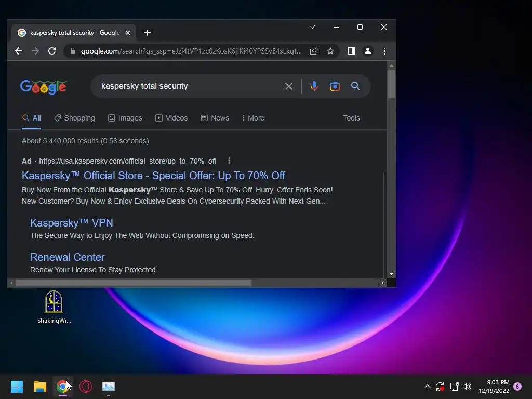
Task: Open the notification badge showing 6
Action: point(517,387)
